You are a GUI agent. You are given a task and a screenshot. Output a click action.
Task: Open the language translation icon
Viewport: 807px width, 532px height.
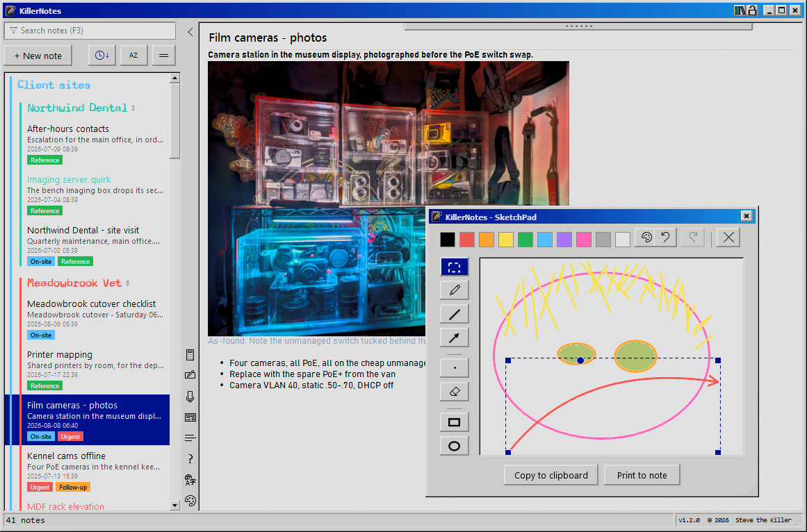click(x=190, y=480)
